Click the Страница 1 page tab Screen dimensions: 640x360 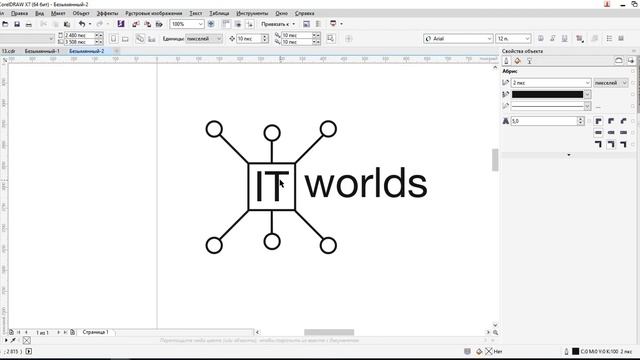pos(96,332)
